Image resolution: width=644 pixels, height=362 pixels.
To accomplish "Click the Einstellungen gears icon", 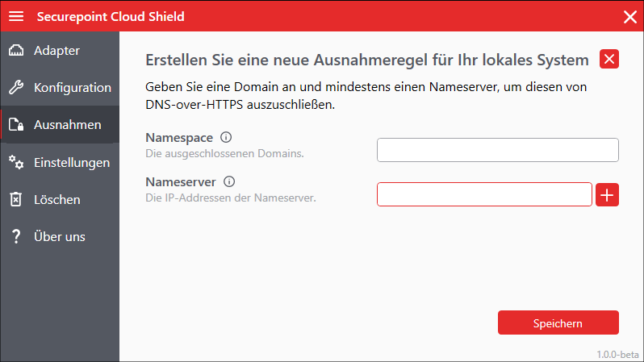I will pyautogui.click(x=16, y=162).
